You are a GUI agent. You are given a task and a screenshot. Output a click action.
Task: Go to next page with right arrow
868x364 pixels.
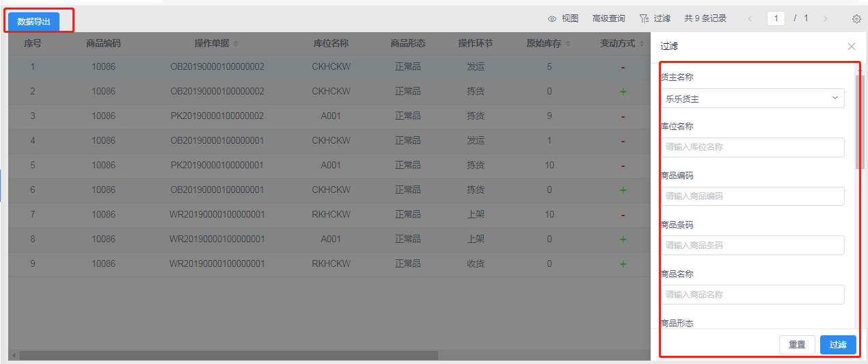coord(826,18)
